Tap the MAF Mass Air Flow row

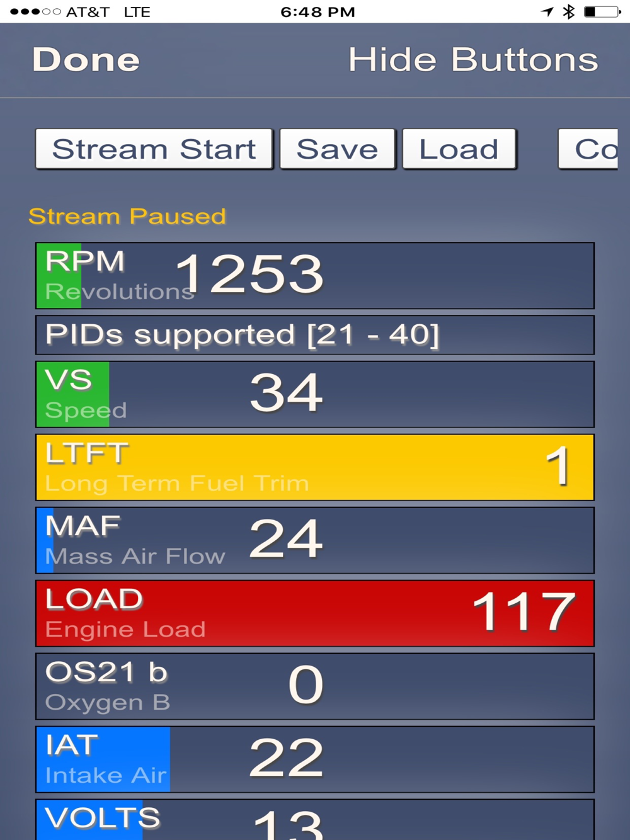pos(315,540)
